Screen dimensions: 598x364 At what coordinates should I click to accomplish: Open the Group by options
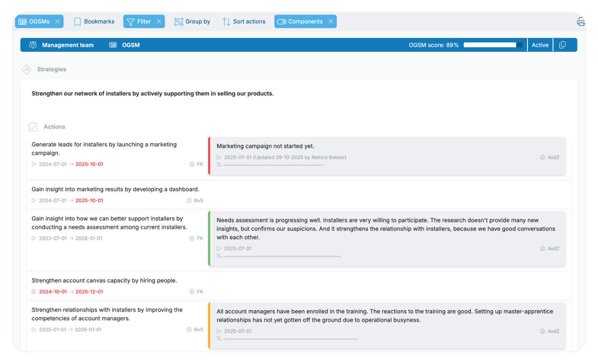[x=192, y=21]
